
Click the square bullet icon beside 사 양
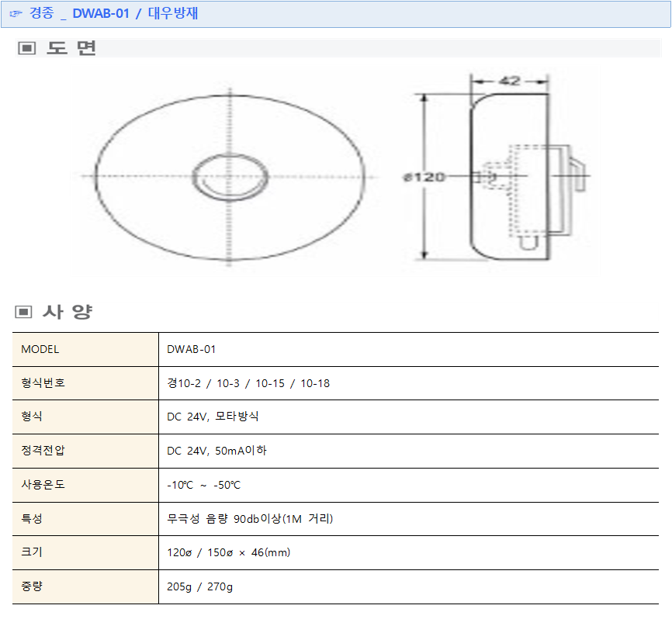point(23,312)
